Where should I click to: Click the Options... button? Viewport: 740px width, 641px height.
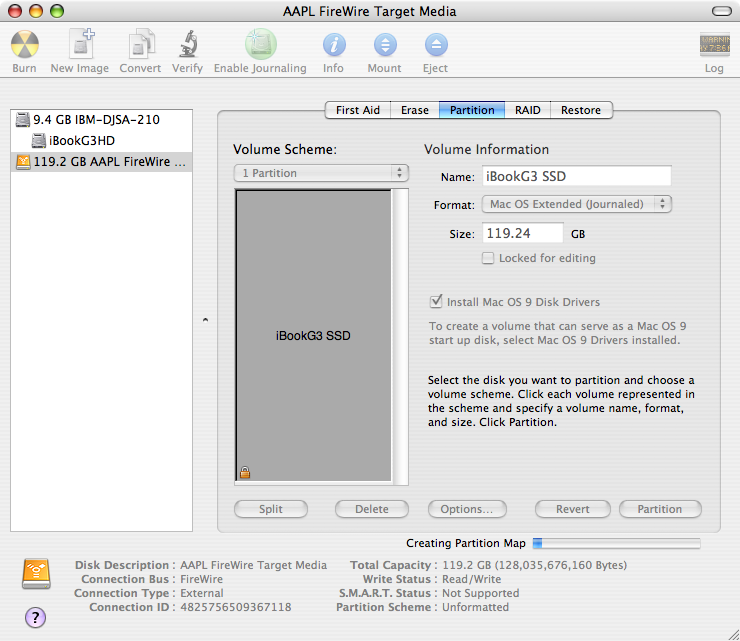467,509
